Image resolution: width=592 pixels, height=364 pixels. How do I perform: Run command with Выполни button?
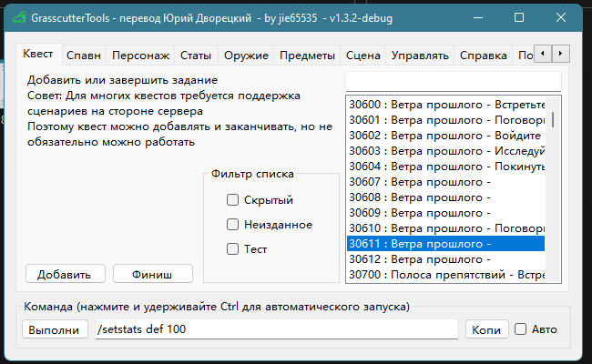[x=55, y=329]
